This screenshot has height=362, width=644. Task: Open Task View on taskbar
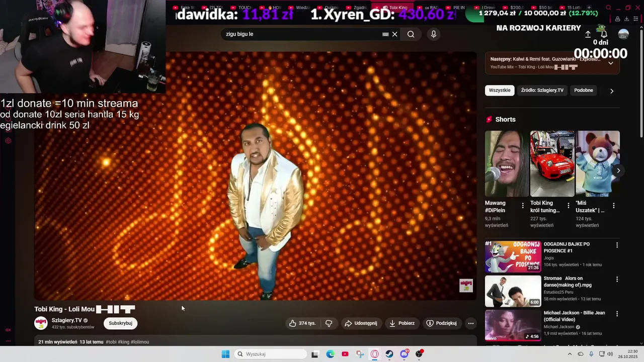coord(315,354)
